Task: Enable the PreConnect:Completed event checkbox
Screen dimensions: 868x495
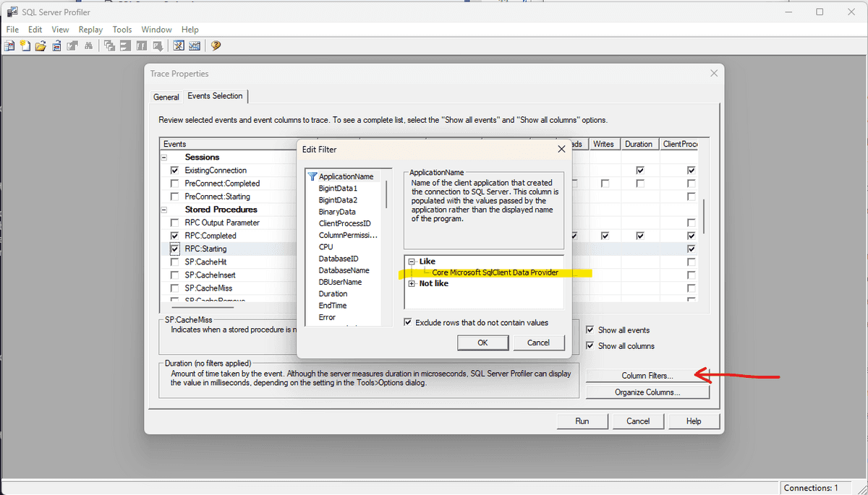Action: point(173,183)
